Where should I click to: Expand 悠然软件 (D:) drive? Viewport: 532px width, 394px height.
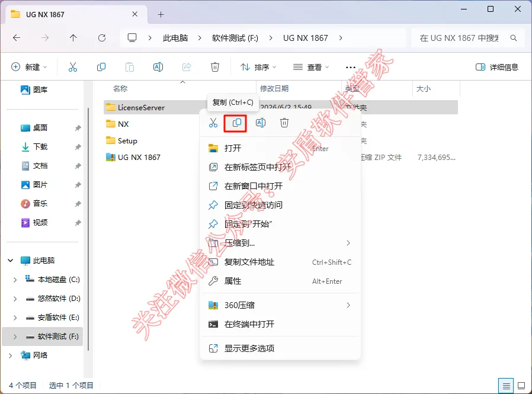coord(15,299)
